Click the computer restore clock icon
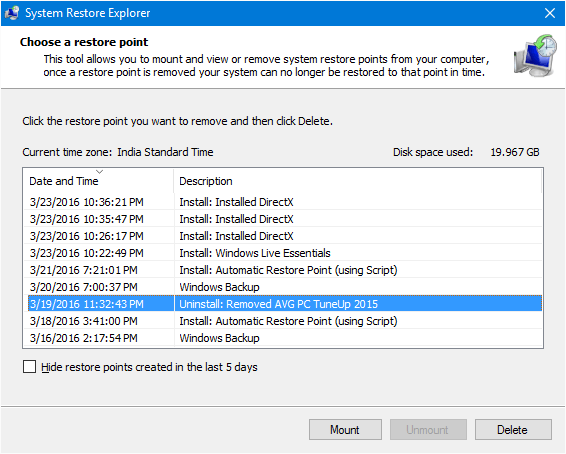Image resolution: width=566 pixels, height=454 pixels. click(535, 55)
